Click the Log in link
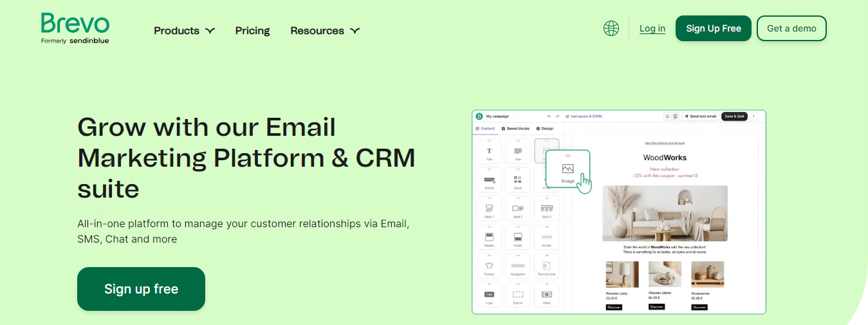The width and height of the screenshot is (868, 325). [x=652, y=28]
